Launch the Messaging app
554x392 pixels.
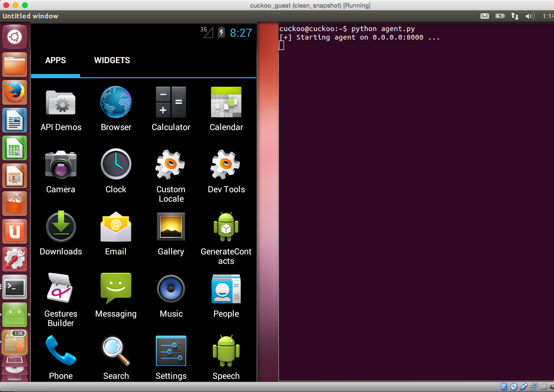point(116,296)
